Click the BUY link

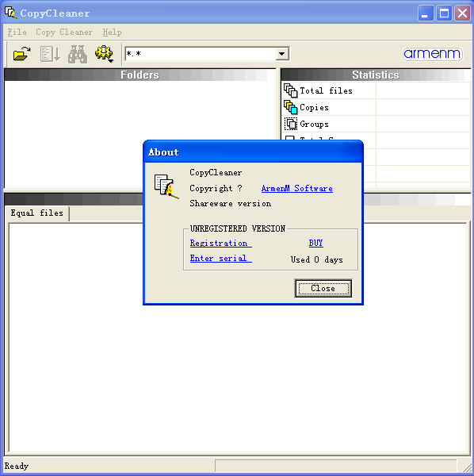click(315, 243)
